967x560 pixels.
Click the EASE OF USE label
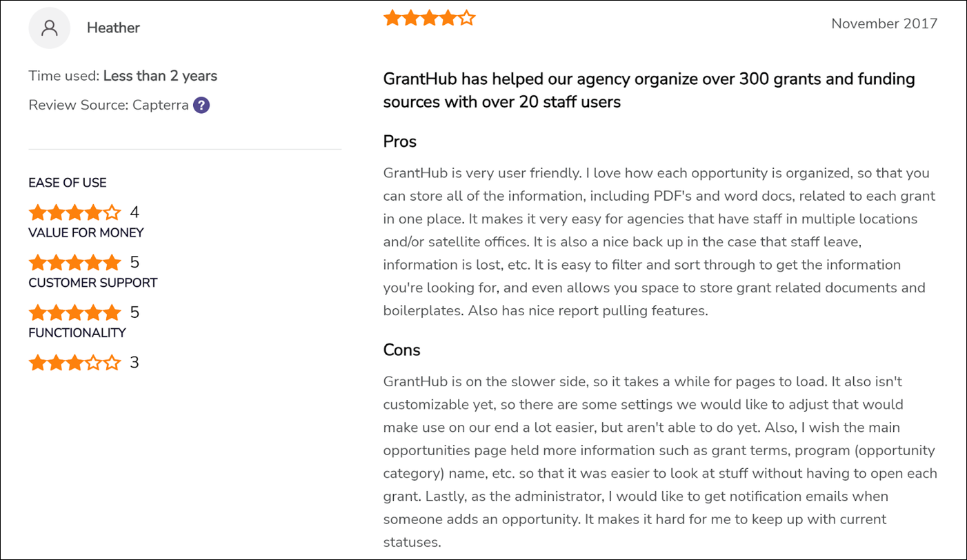click(68, 183)
